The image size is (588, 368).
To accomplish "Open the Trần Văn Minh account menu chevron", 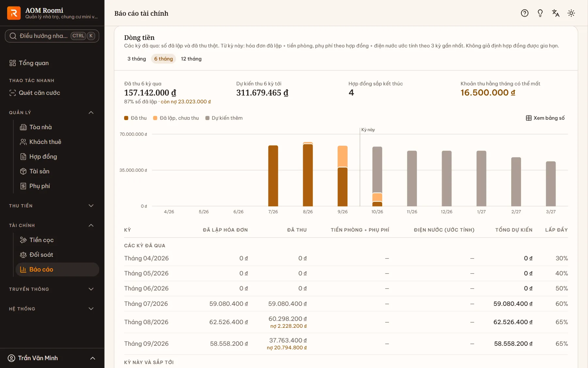I will tap(93, 358).
